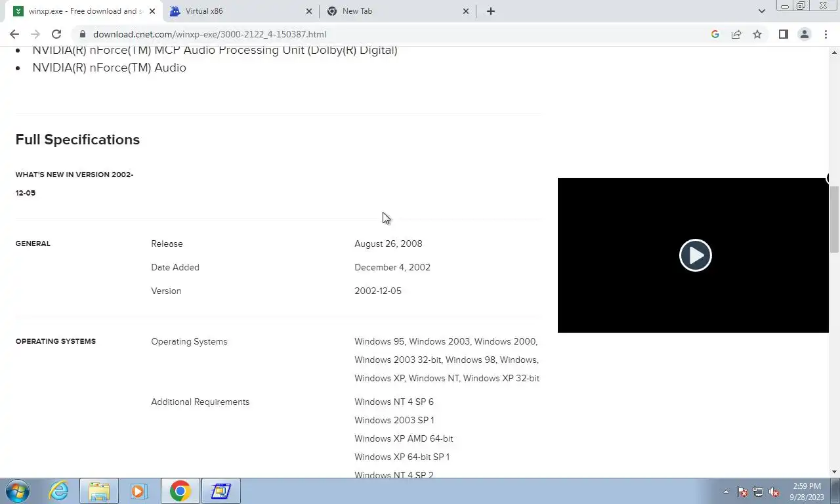Select the GENERAL section label
840x504 pixels.
[33, 243]
